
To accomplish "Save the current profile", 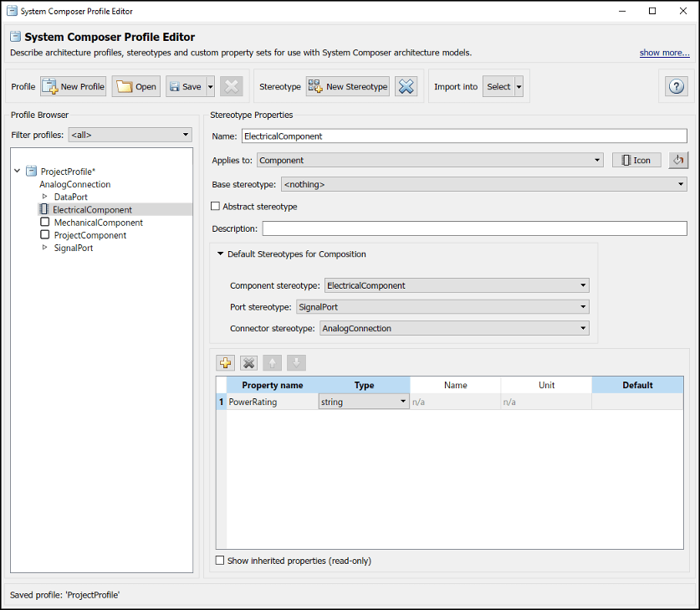I will pyautogui.click(x=186, y=87).
